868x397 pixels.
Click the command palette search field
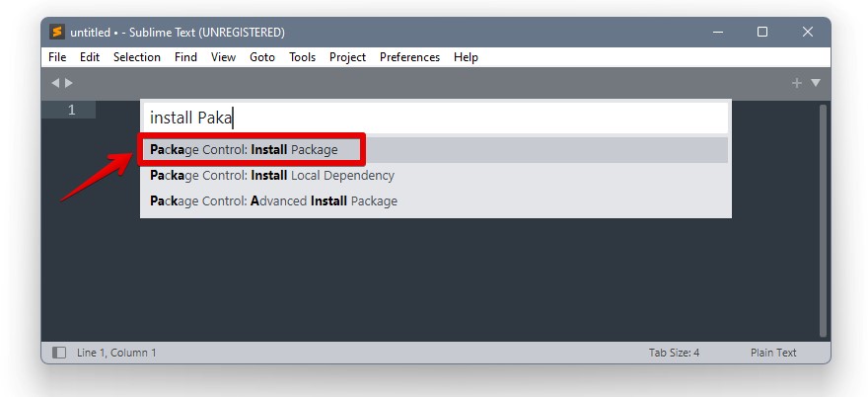coord(434,118)
